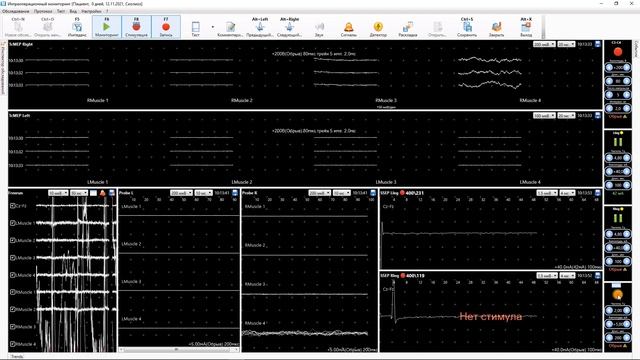640x360 pixels.
Task: Save the Probe L panel
Action: point(235,193)
